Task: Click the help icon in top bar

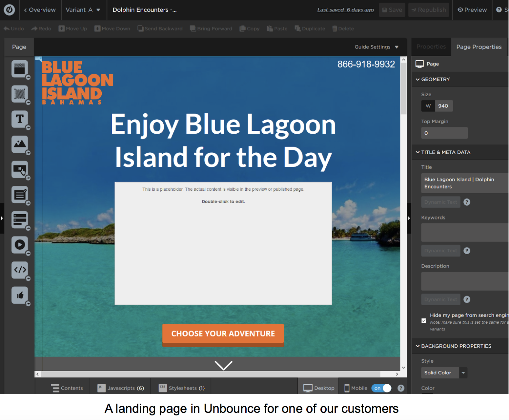Action: click(x=499, y=10)
